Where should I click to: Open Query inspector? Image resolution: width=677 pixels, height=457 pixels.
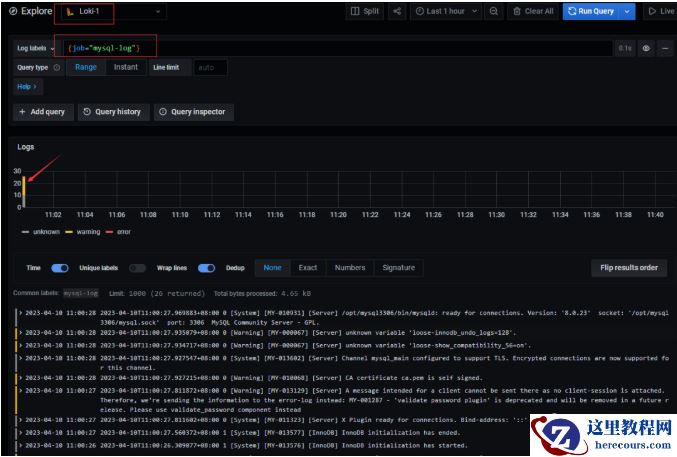click(194, 112)
